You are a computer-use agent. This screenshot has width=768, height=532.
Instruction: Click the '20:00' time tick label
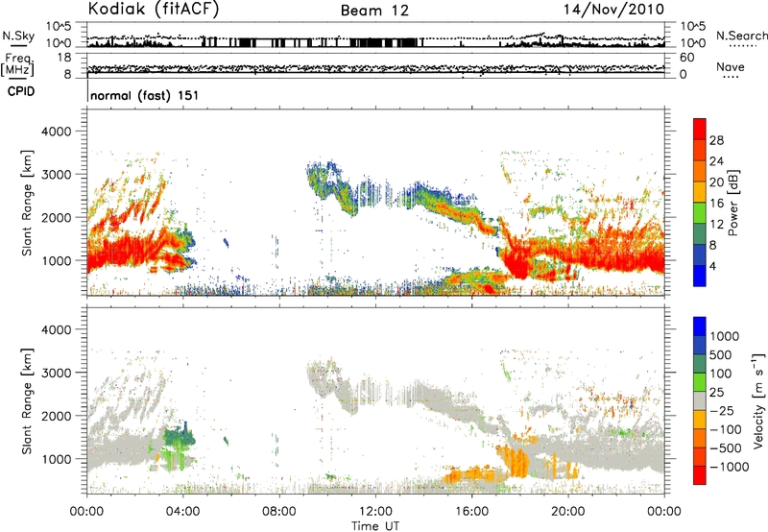pyautogui.click(x=568, y=512)
